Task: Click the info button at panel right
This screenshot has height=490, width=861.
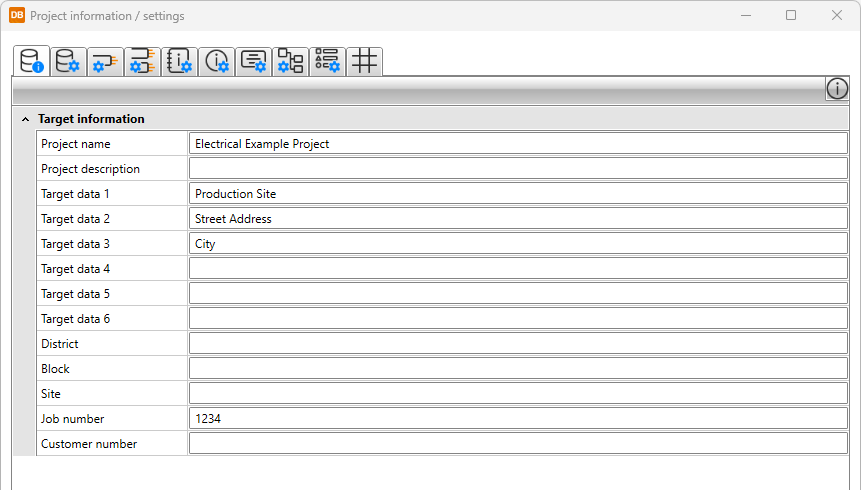Action: coord(837,89)
